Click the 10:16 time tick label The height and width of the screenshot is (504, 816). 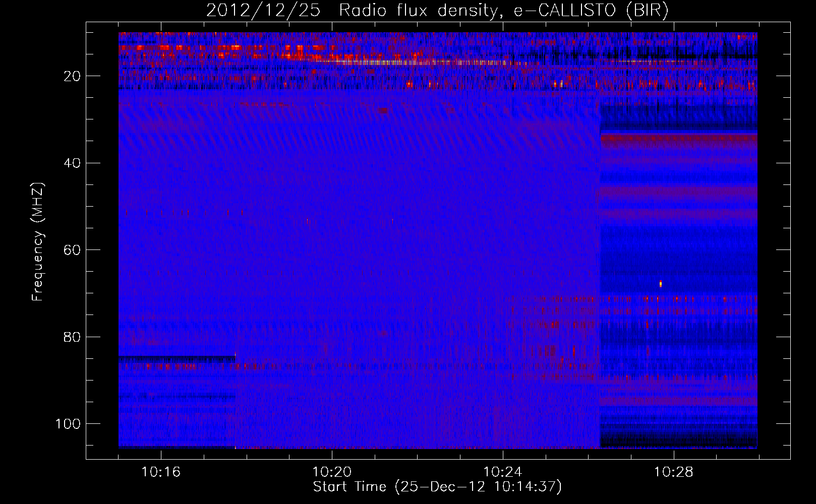[x=161, y=472]
